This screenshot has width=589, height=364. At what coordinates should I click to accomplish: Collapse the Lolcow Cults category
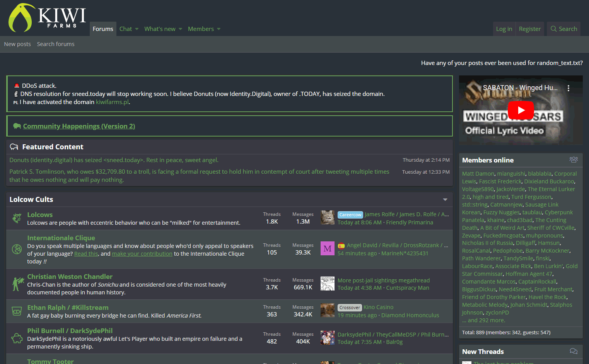[445, 200]
